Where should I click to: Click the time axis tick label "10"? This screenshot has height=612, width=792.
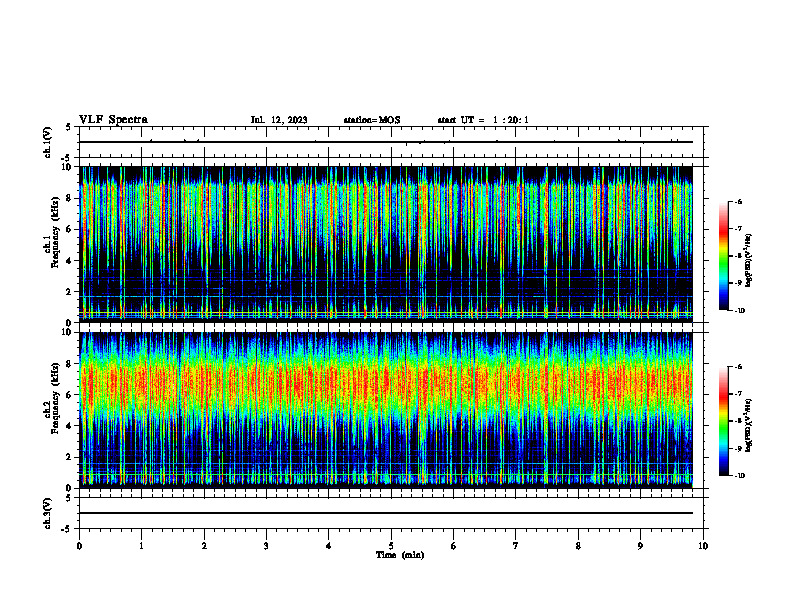[703, 546]
